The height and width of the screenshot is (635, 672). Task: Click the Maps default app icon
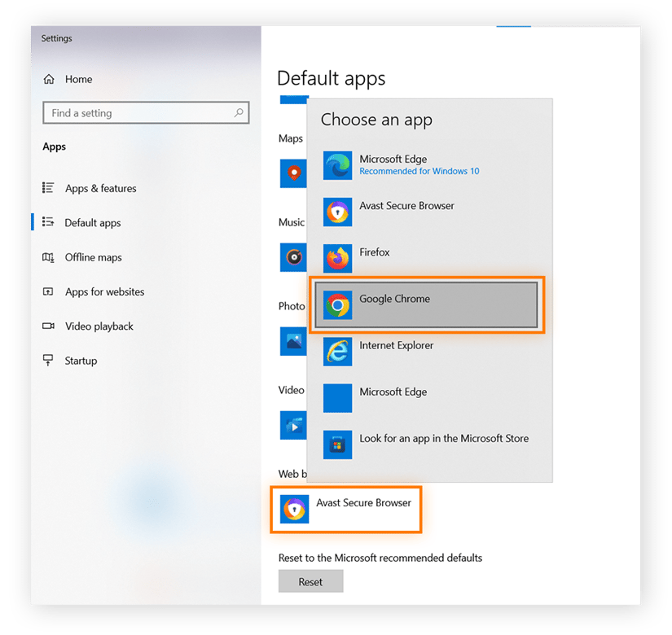(294, 173)
